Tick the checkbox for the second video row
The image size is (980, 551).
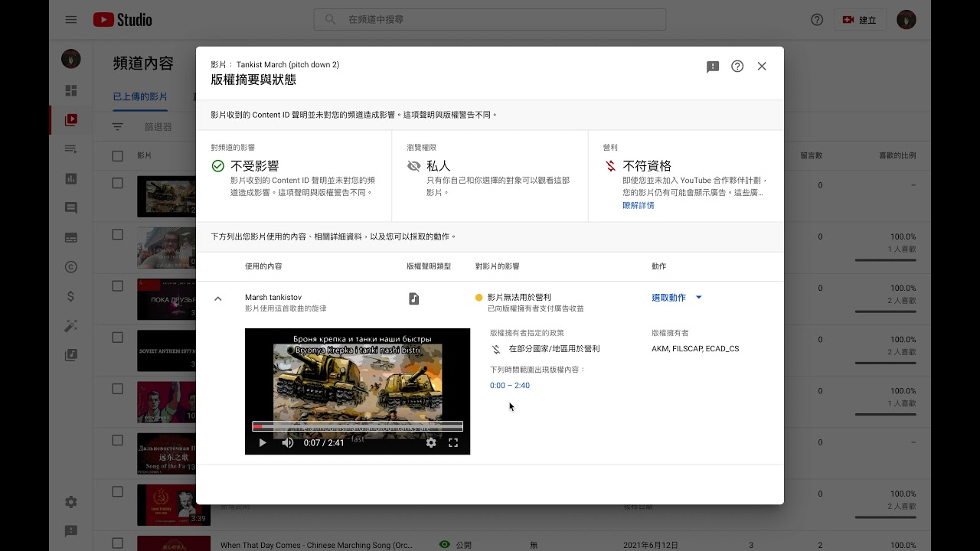pos(118,234)
